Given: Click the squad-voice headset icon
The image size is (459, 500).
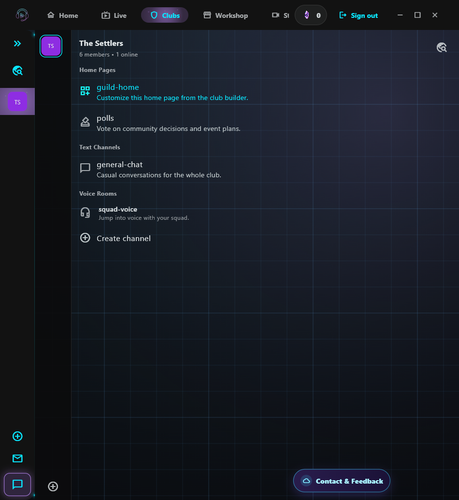Looking at the screenshot, I should (85, 213).
